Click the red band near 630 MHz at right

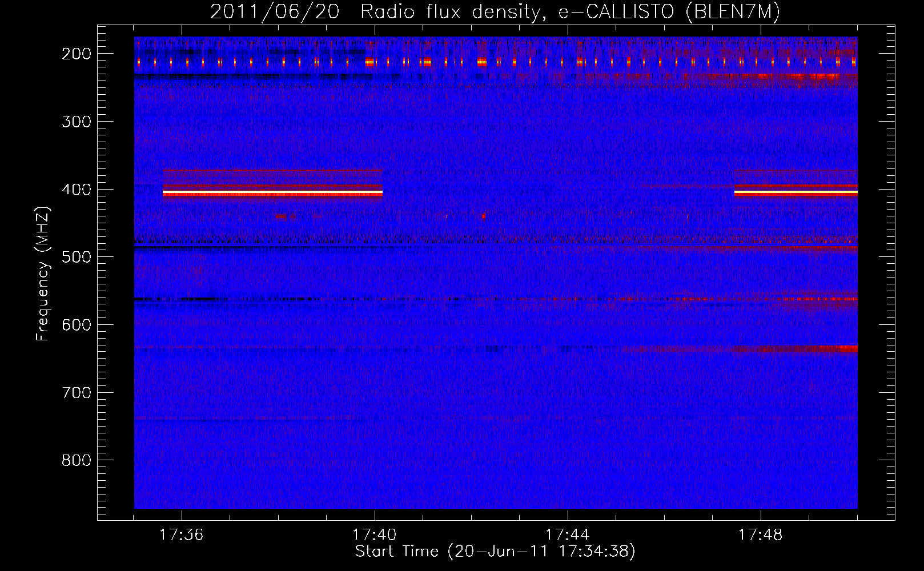point(796,348)
